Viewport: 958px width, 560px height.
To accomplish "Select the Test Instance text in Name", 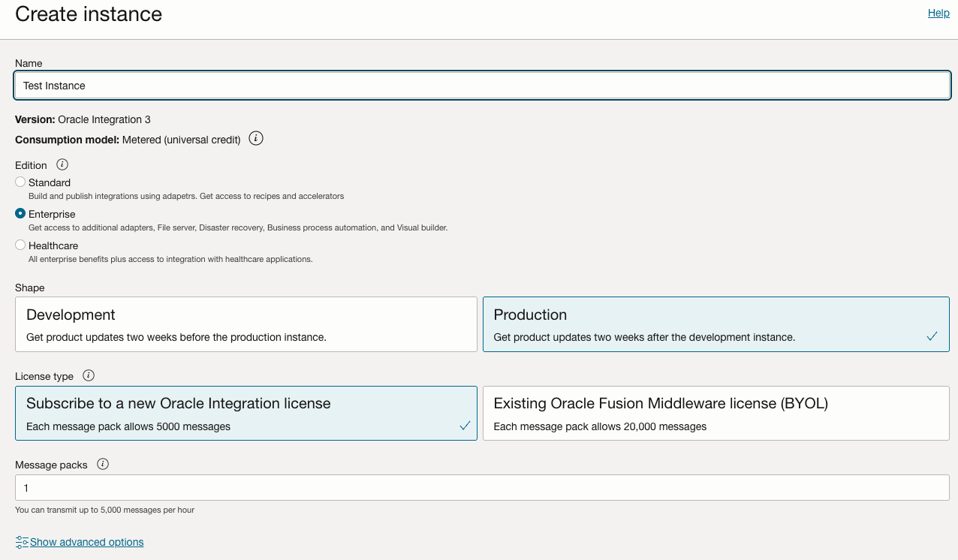I will pos(53,85).
